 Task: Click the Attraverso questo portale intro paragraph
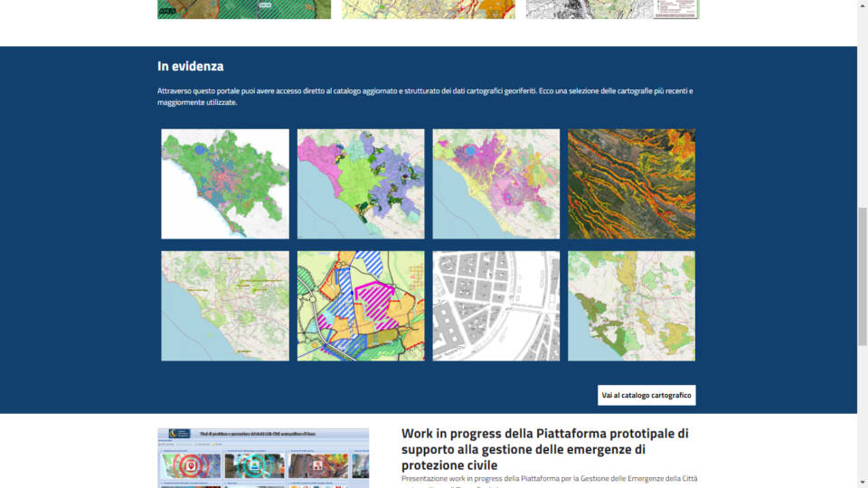pos(425,97)
